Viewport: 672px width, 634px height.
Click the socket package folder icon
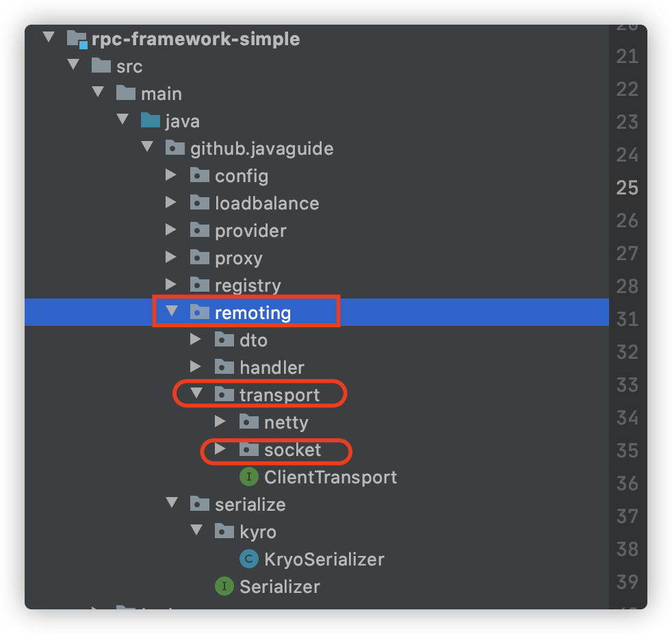(x=248, y=450)
